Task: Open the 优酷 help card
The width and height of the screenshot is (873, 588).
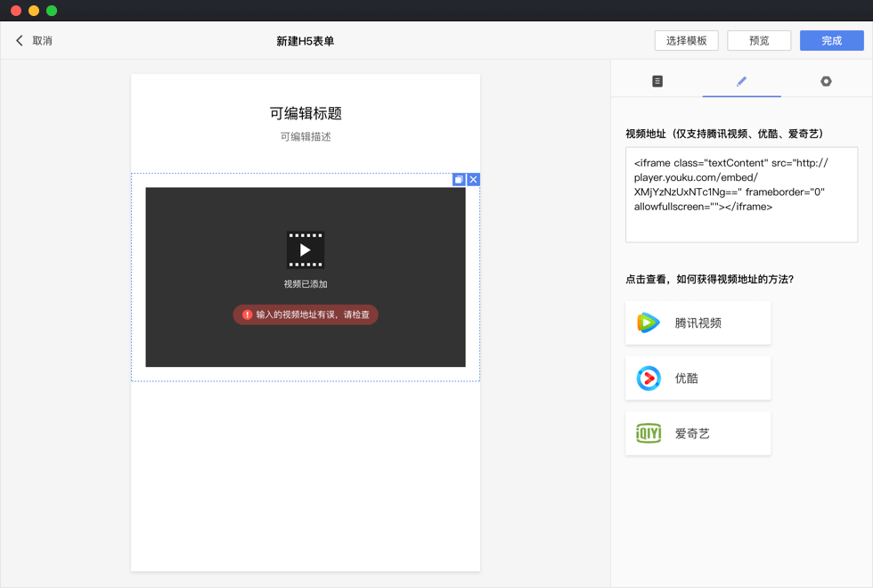Action: [x=698, y=378]
